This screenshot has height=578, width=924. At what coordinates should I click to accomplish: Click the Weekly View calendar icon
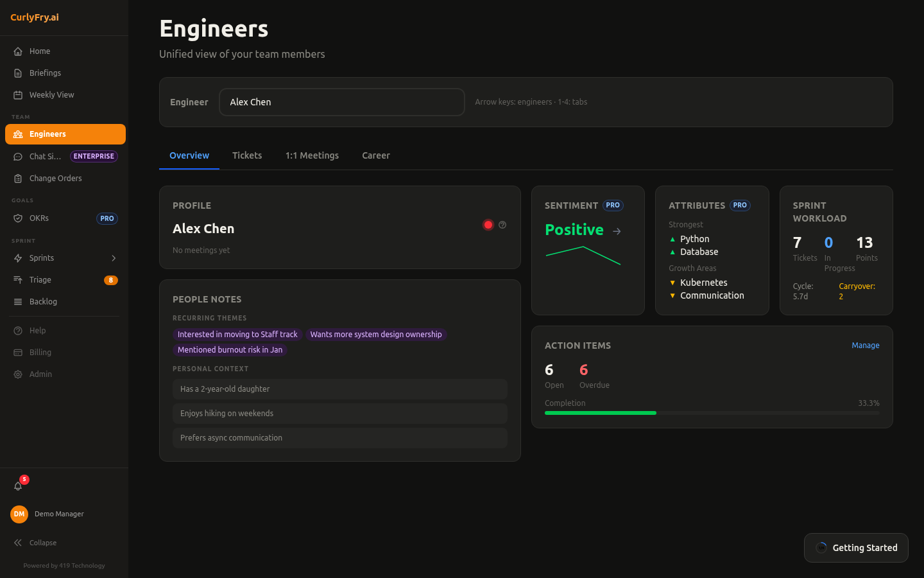pyautogui.click(x=18, y=95)
